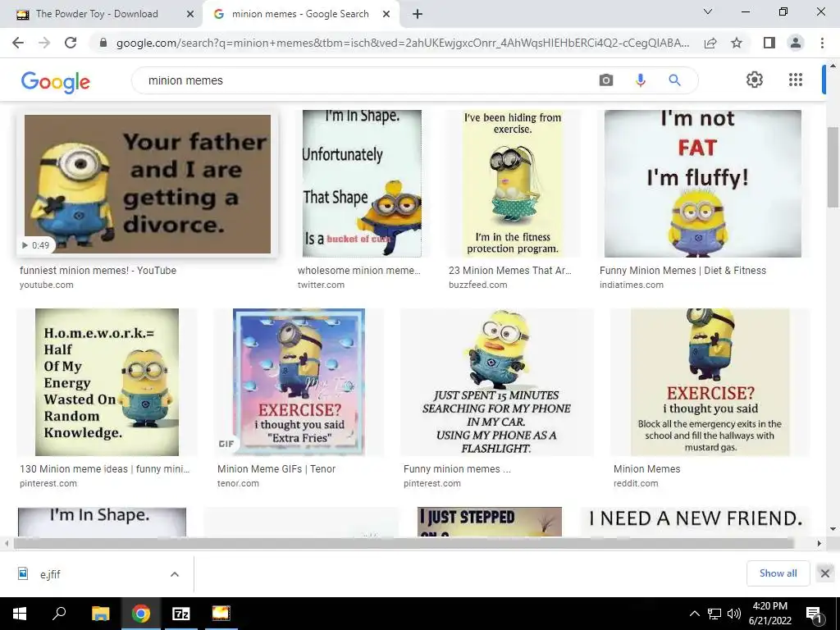
Task: View site security lock info
Action: click(x=103, y=43)
